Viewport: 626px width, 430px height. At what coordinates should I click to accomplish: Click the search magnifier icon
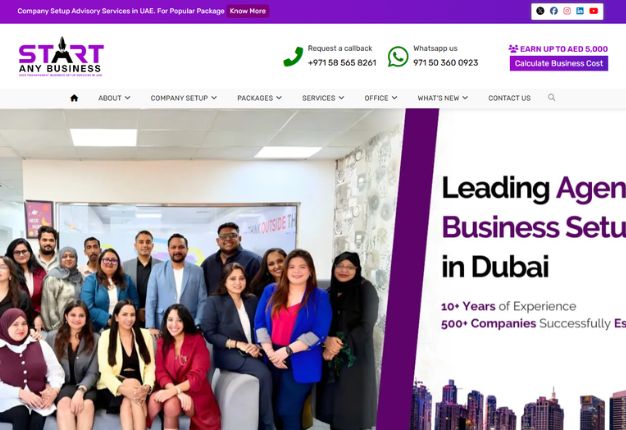click(551, 97)
